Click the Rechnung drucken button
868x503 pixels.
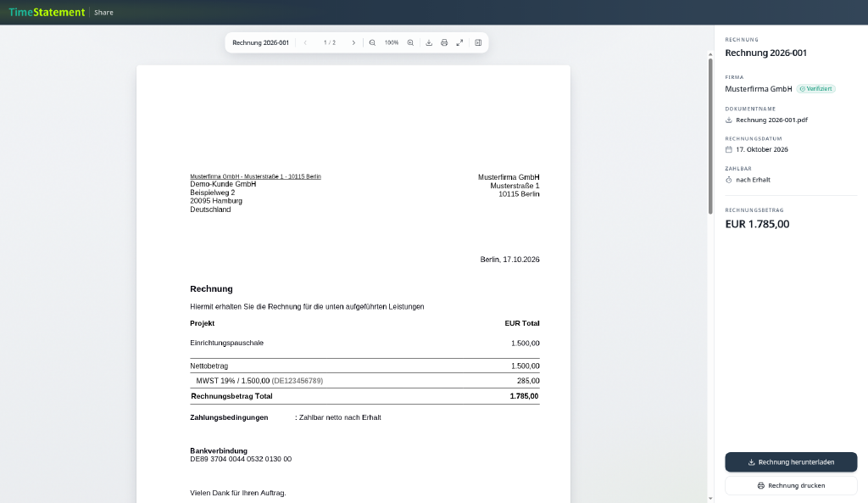pos(791,485)
